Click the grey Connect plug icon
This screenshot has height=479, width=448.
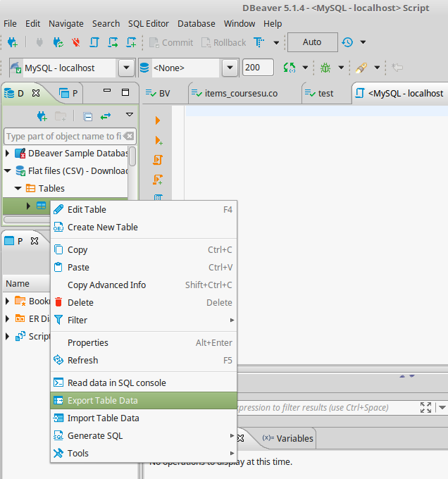[x=39, y=42]
